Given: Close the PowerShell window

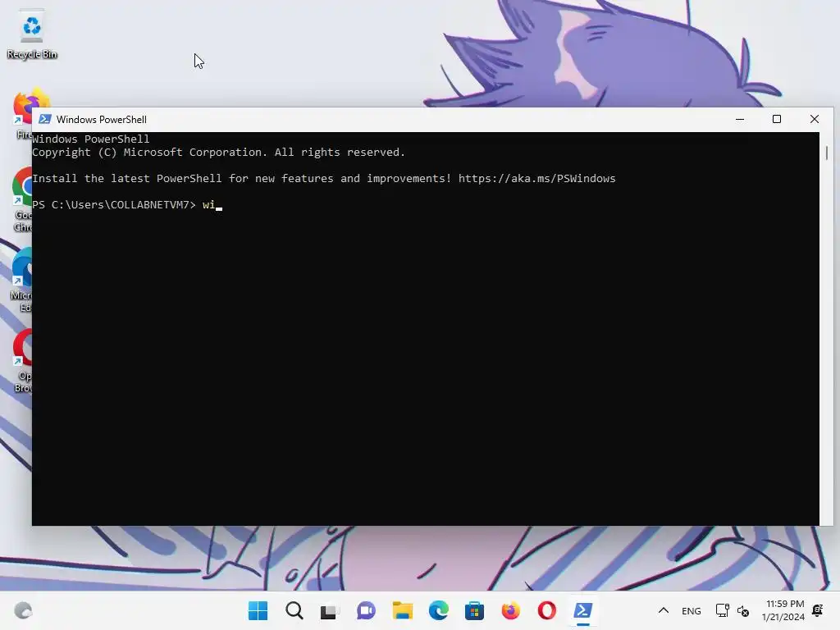Looking at the screenshot, I should tap(815, 119).
